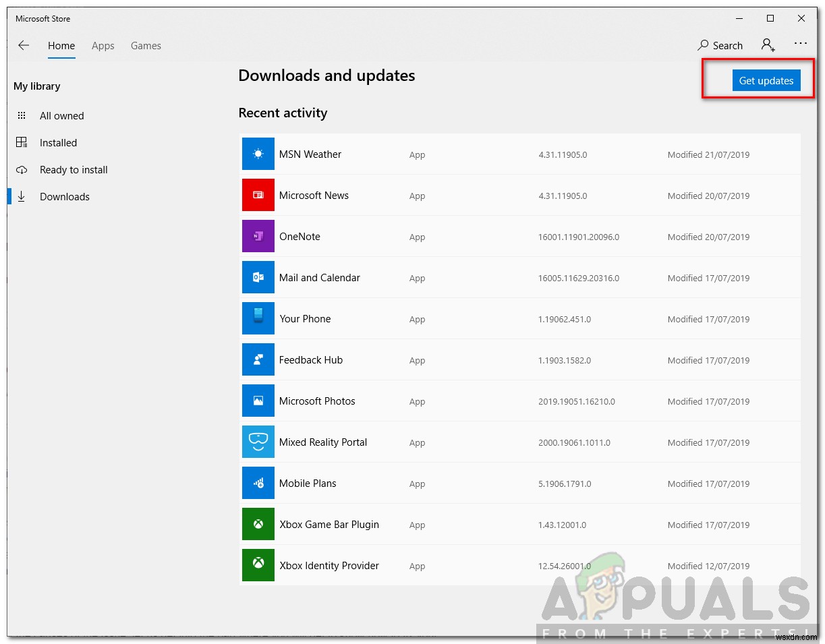Click the Mixed Reality Portal goggles icon
Screen dimensions: 825x644
click(258, 442)
